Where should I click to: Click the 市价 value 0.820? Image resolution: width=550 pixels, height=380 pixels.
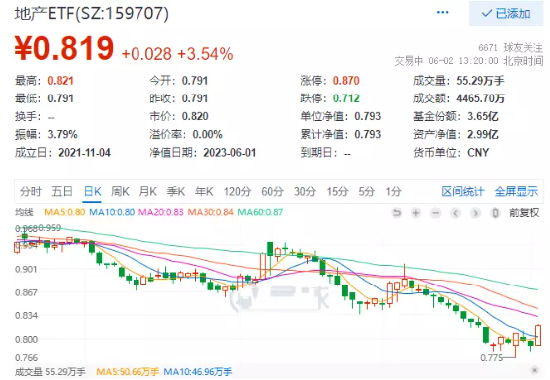[x=195, y=116]
